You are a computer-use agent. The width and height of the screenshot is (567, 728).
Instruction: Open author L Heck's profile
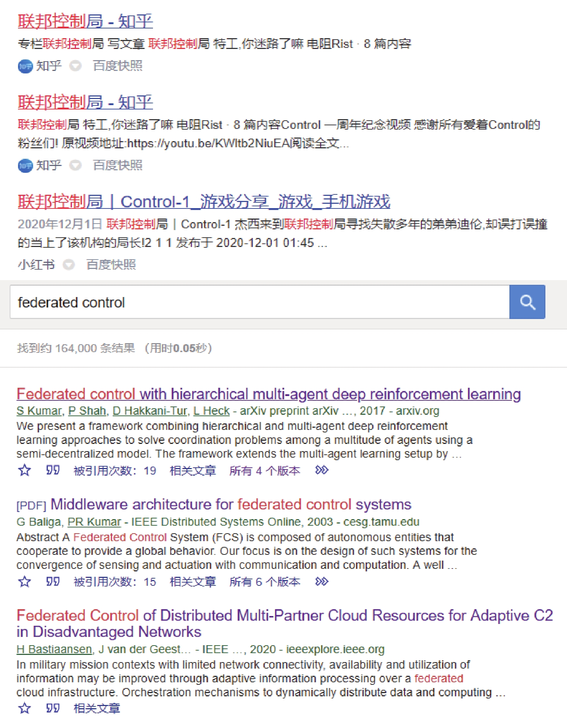[x=212, y=411]
